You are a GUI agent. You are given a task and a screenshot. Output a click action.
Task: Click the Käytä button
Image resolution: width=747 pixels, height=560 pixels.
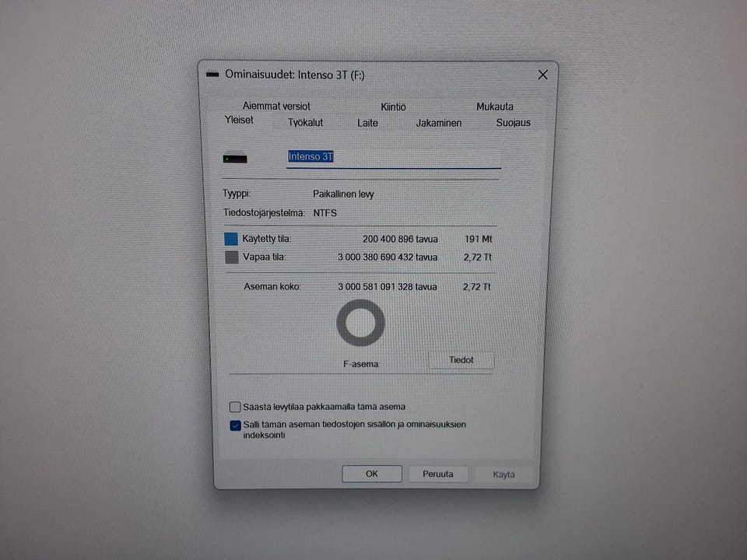(503, 474)
